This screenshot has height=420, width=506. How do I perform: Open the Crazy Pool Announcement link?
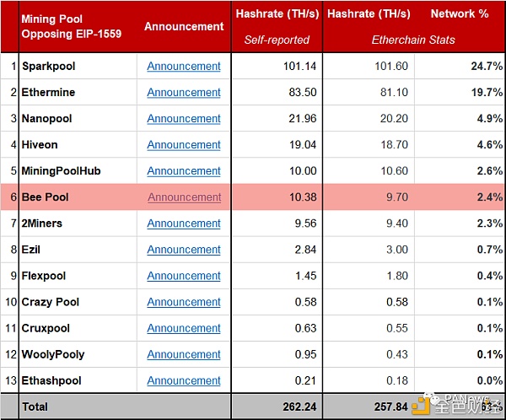tap(184, 302)
